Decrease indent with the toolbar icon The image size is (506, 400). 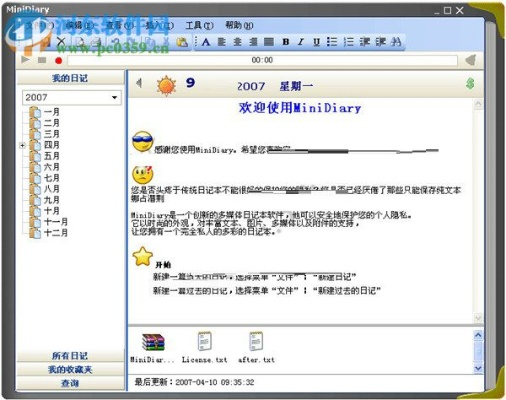[x=365, y=42]
